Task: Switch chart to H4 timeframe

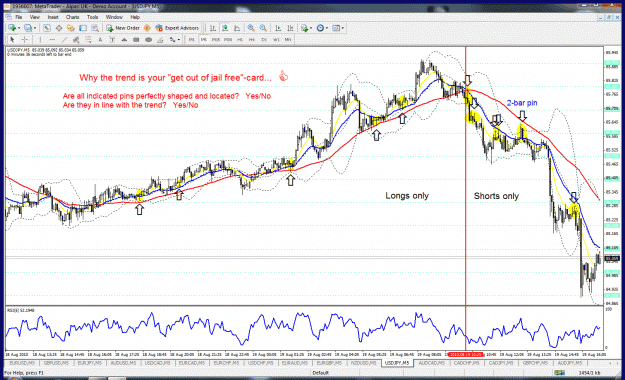Action: (252, 39)
